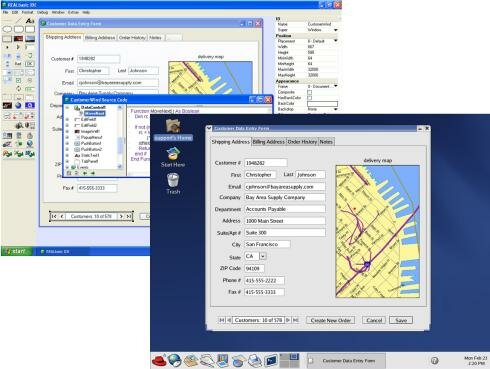Screen dimensions: 490x369
Task: Open the Window menu in REALbasic IDE
Action: tap(58, 12)
